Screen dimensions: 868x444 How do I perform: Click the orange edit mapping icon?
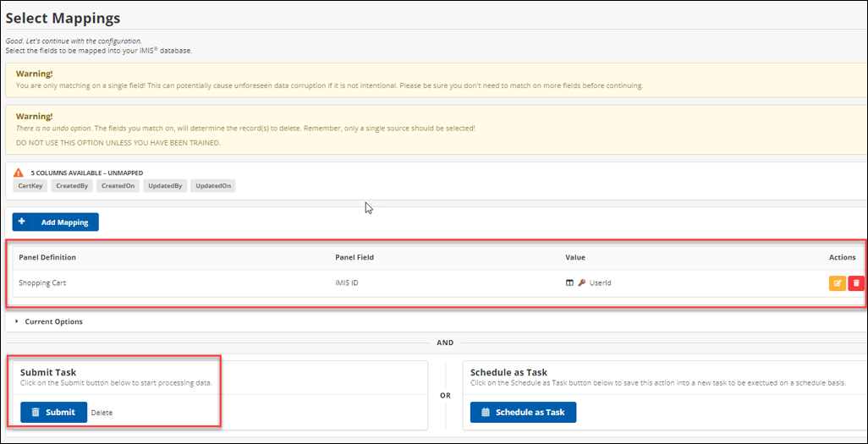pos(837,282)
